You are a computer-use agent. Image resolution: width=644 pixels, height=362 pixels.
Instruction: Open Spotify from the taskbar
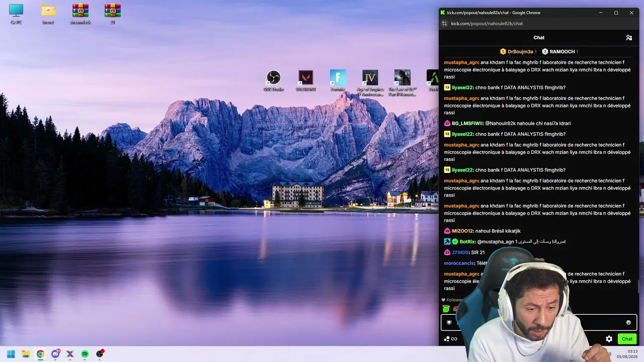tap(85, 354)
